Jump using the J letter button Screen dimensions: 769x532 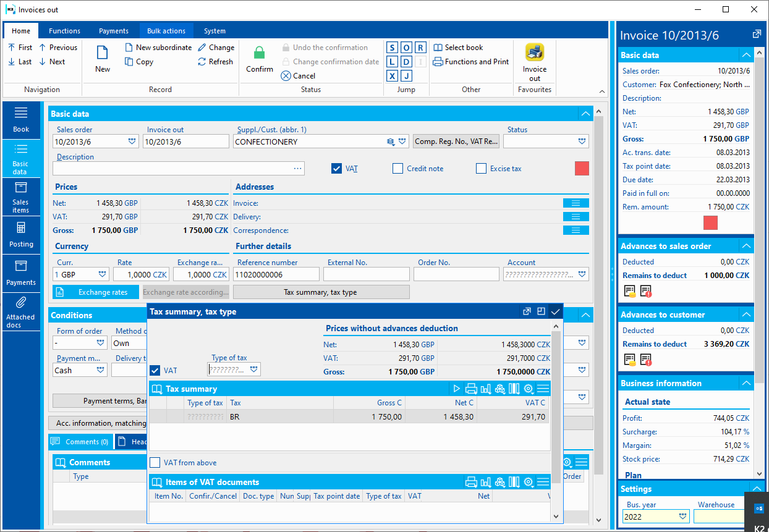(x=406, y=76)
